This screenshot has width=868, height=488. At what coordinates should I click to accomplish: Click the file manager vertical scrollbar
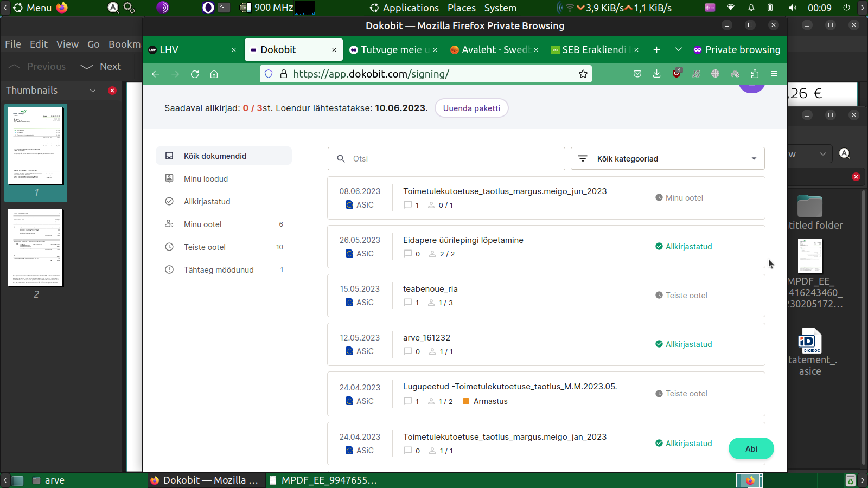coord(863,328)
